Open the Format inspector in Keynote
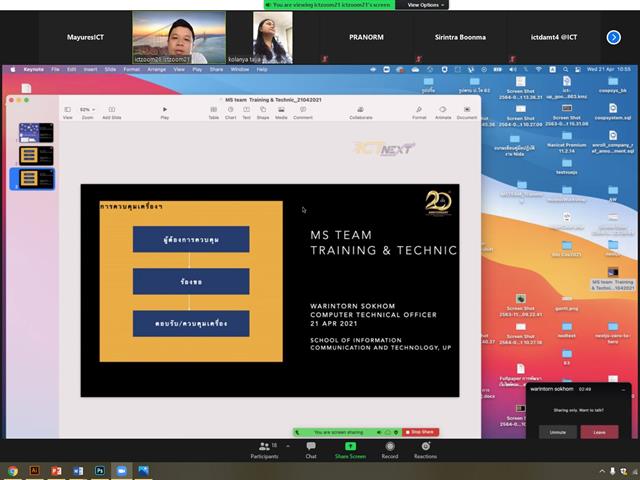 point(419,113)
